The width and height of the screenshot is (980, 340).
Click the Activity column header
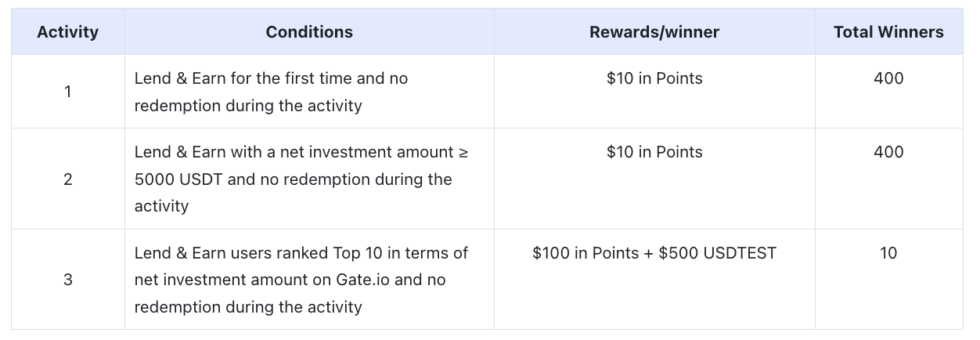68,32
